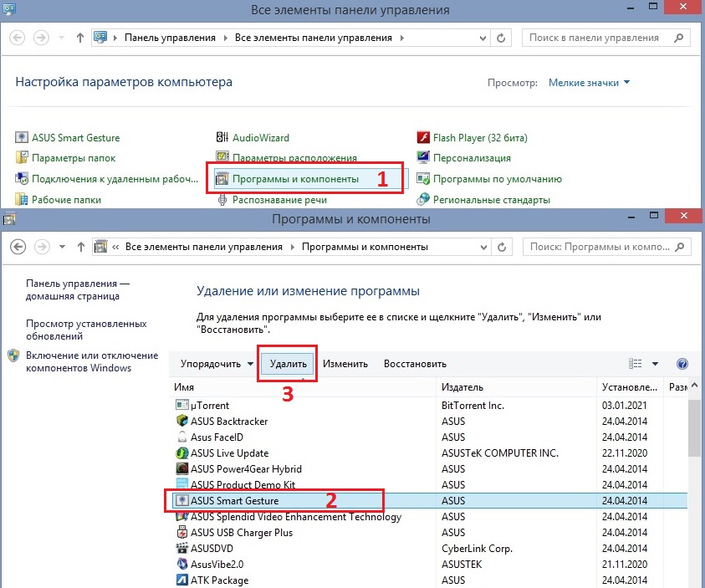The image size is (705, 588).
Task: Click the Поиск в панели управления field
Action: tap(605, 38)
